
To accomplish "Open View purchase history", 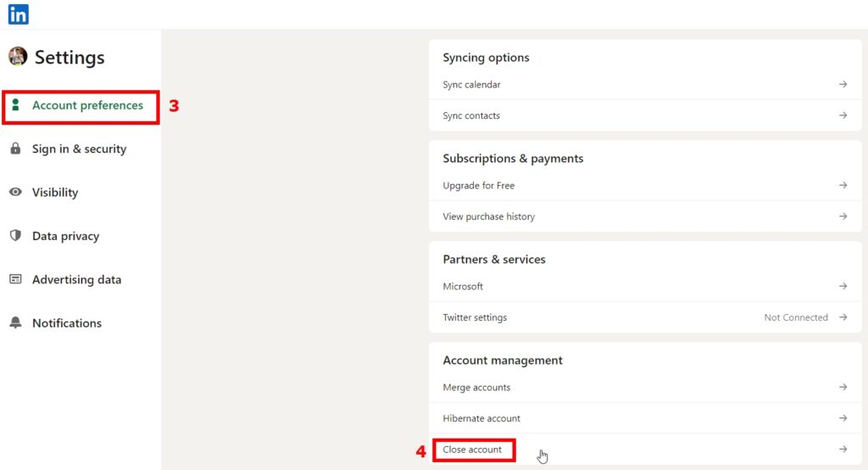I will [x=645, y=216].
